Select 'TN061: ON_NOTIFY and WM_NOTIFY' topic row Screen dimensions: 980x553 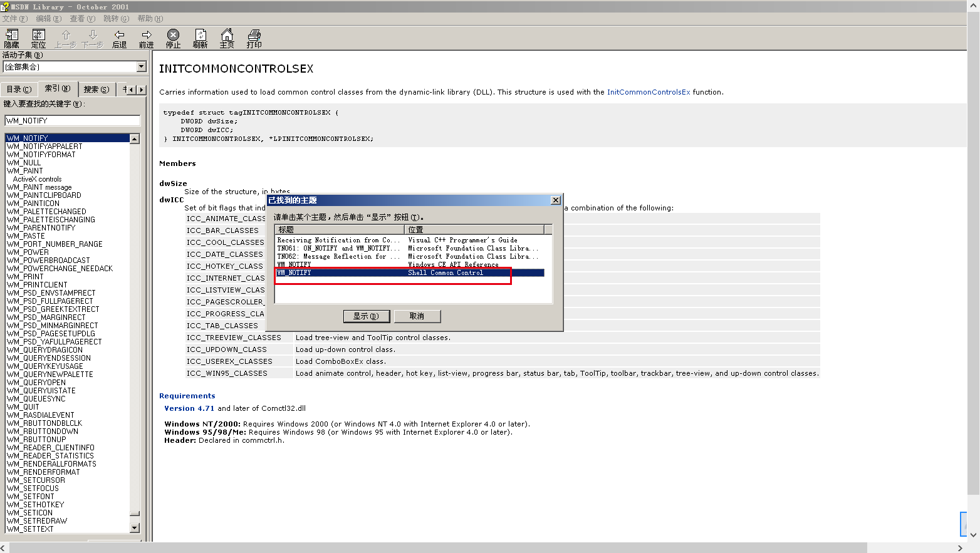click(x=410, y=248)
